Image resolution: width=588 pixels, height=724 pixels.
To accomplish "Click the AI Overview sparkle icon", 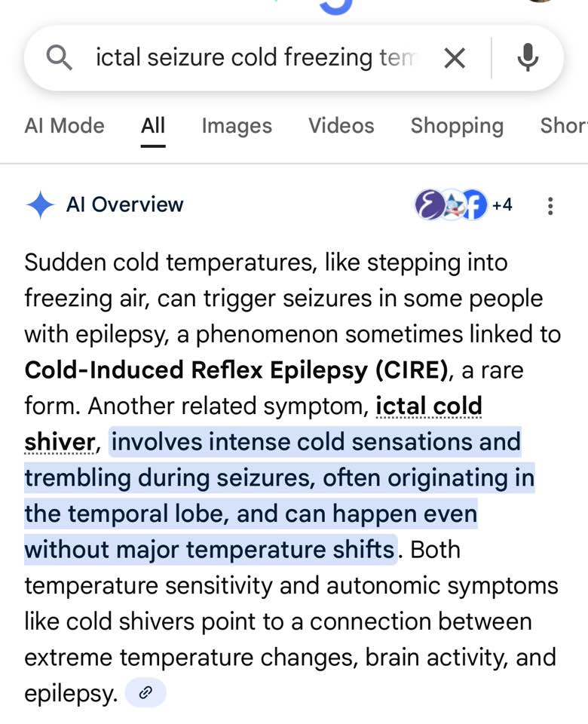I will (41, 204).
